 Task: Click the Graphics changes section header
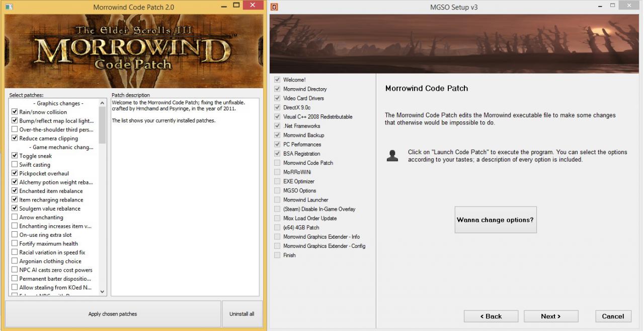click(58, 103)
